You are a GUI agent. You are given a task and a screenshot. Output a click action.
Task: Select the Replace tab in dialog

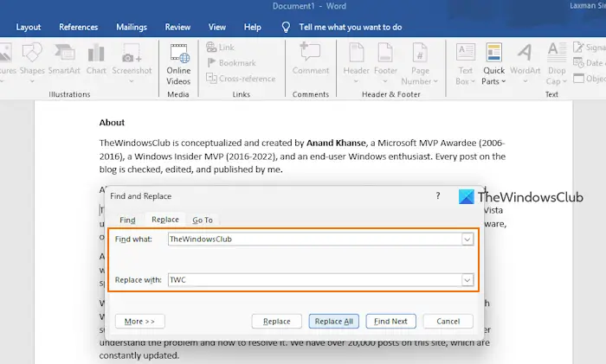click(165, 220)
